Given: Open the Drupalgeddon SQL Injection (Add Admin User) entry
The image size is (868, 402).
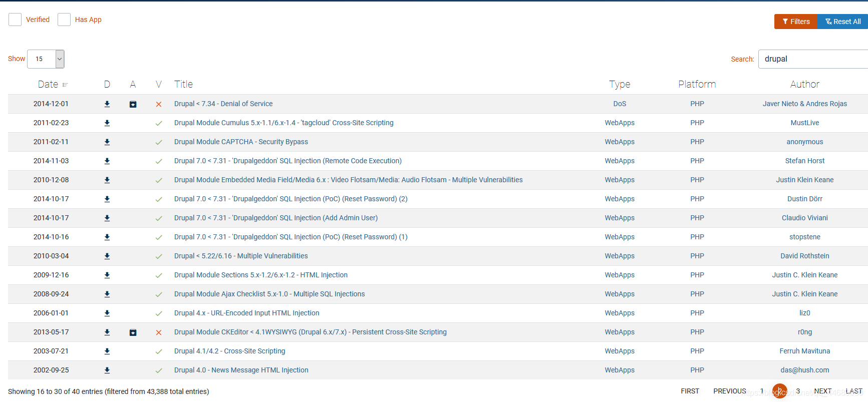Looking at the screenshot, I should pos(276,218).
